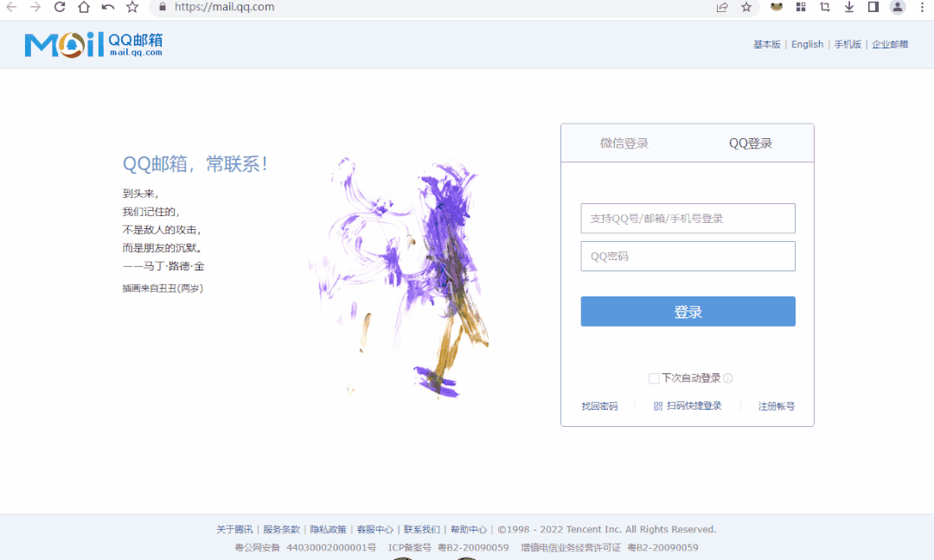View site lock security info
Screen dimensions: 934x560
click(x=162, y=7)
